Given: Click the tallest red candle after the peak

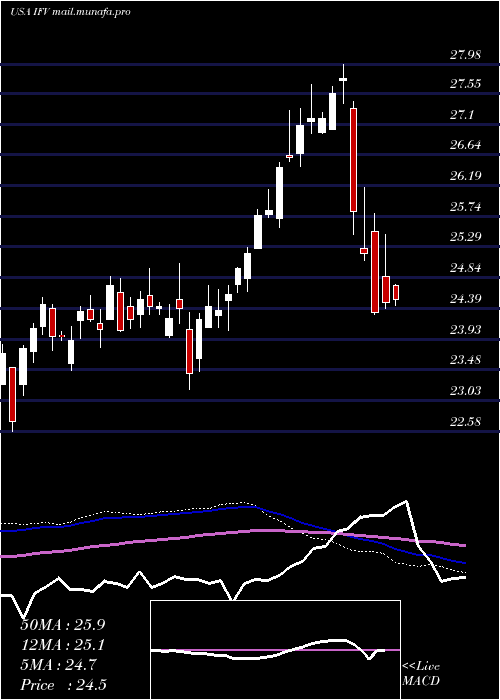Looking at the screenshot, I should (353, 160).
